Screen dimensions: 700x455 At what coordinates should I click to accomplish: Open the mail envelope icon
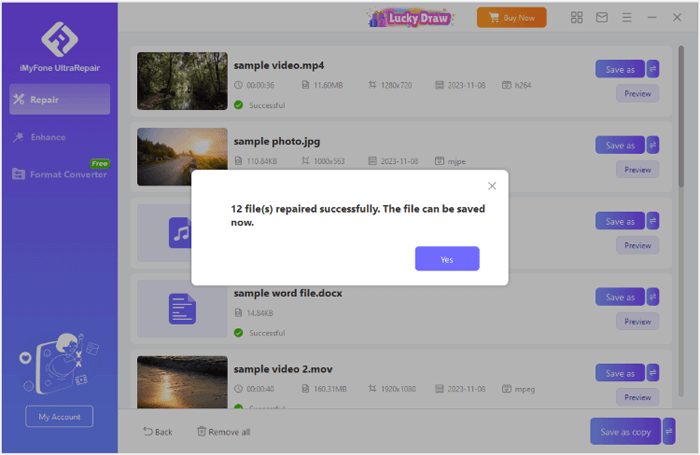(602, 17)
